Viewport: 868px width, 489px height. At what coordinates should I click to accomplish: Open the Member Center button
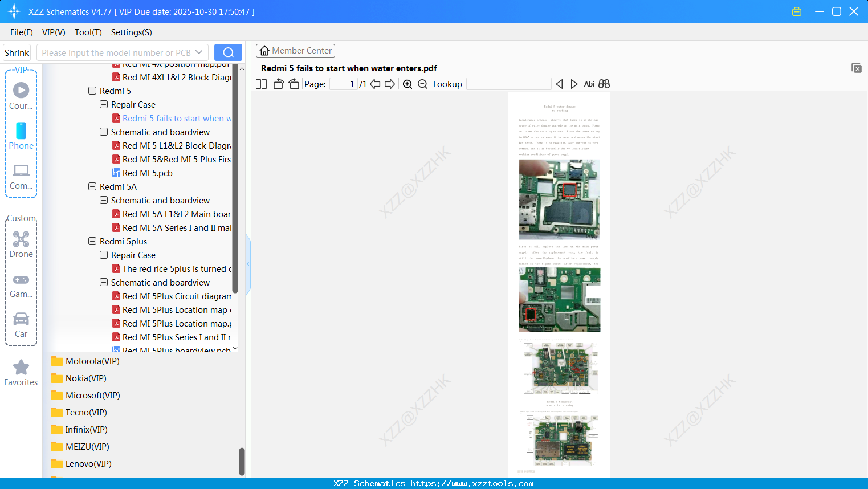point(295,51)
